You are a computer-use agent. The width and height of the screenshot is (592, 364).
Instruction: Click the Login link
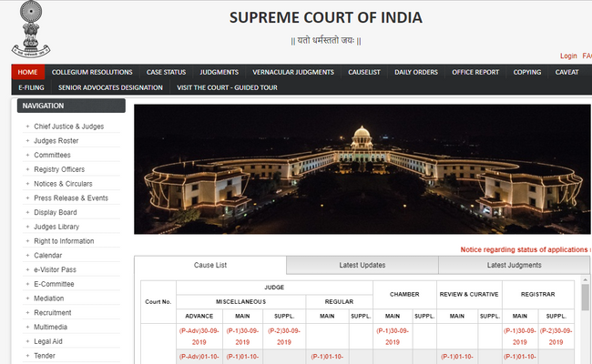[x=568, y=56]
